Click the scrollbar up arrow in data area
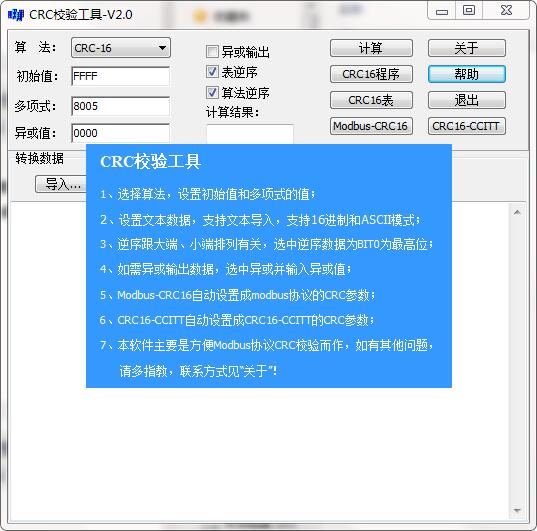This screenshot has width=537, height=531. 517,212
